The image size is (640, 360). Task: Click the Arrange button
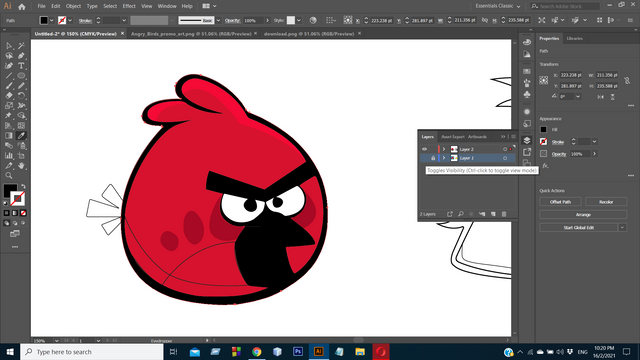tap(583, 214)
